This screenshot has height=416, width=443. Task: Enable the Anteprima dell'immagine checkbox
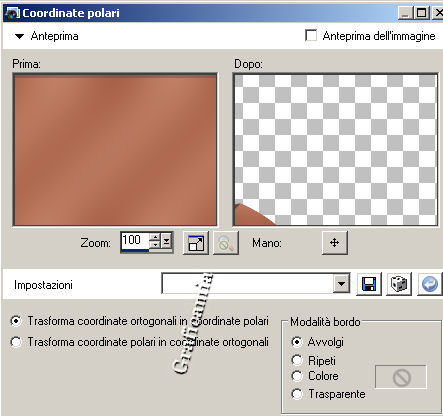pyautogui.click(x=311, y=35)
